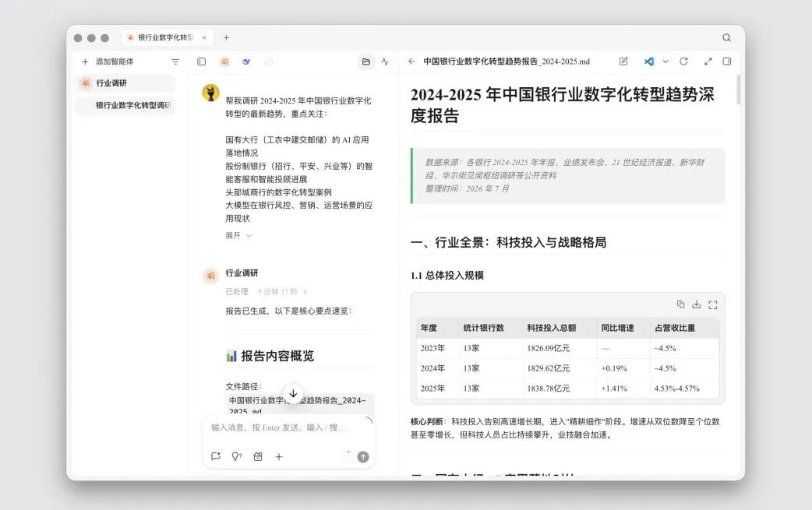Go back with arrow beside file name
The height and width of the screenshot is (510, 812).
pos(411,61)
